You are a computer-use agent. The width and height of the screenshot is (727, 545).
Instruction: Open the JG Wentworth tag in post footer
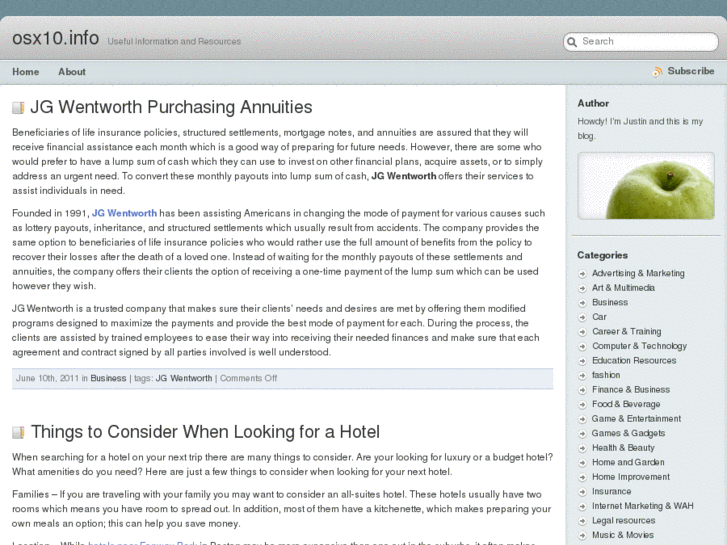tap(184, 378)
